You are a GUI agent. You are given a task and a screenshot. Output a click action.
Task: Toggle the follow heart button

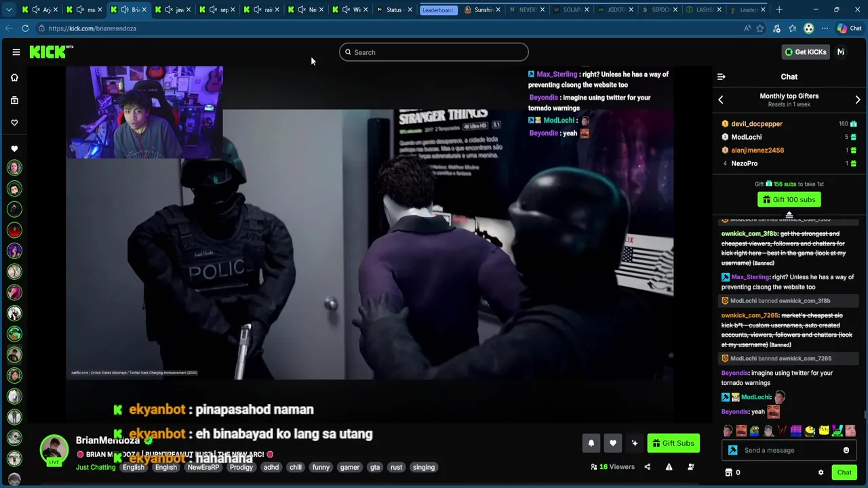click(x=613, y=443)
